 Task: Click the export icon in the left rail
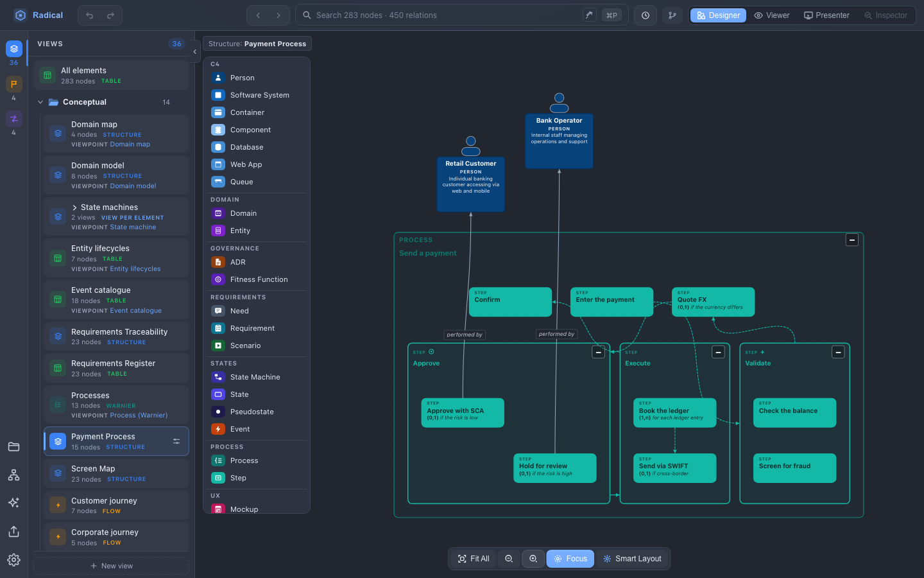tap(13, 532)
